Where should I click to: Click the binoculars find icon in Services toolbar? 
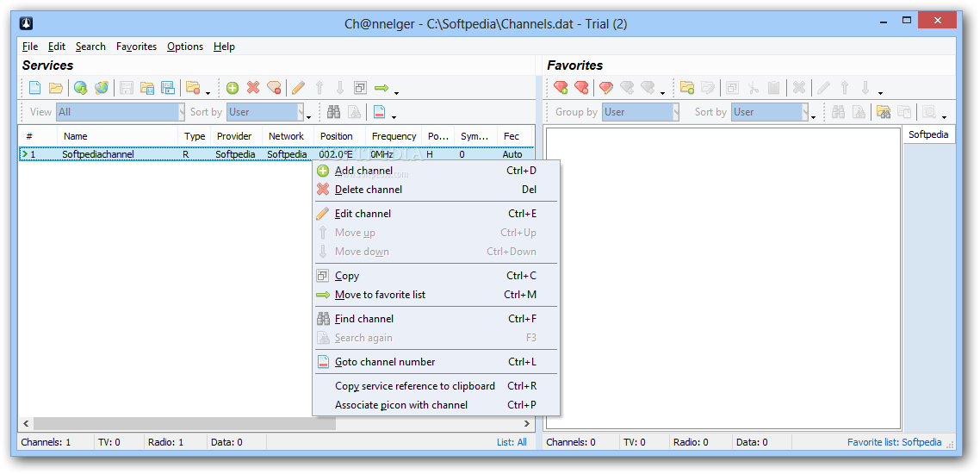pos(334,113)
